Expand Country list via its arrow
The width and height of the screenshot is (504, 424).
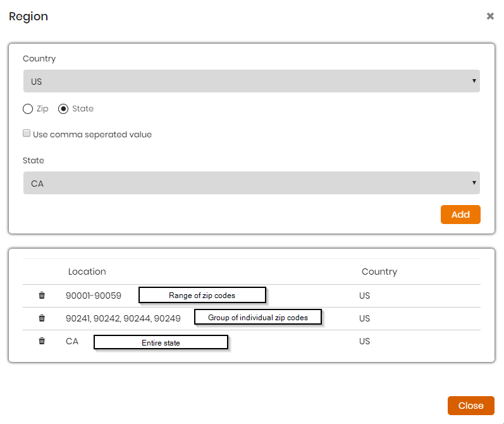tap(474, 81)
